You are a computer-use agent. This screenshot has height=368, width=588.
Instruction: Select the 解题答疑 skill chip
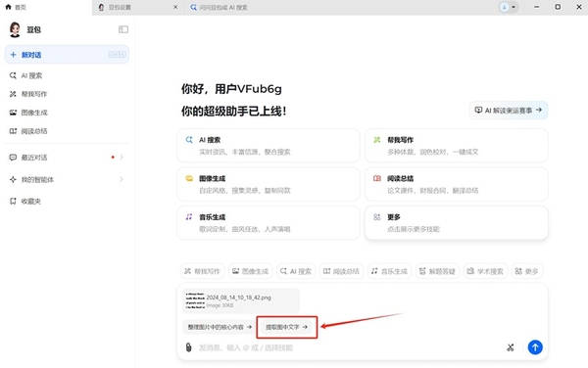tap(437, 271)
